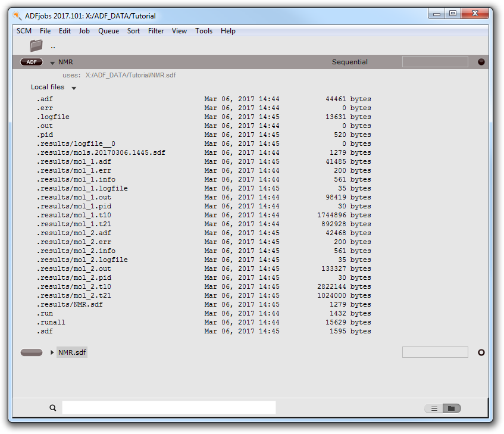Screen dimensions: 504x434
Task: Collapse the NMR job details
Action: (x=52, y=63)
